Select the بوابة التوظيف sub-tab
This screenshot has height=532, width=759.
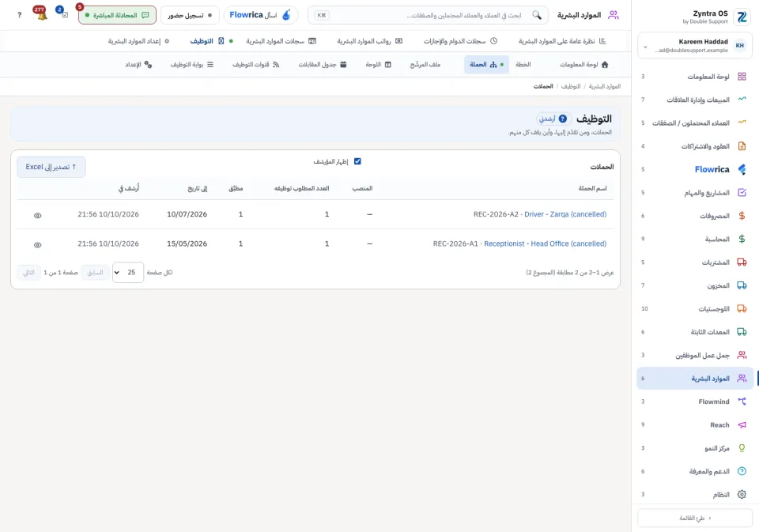[191, 64]
